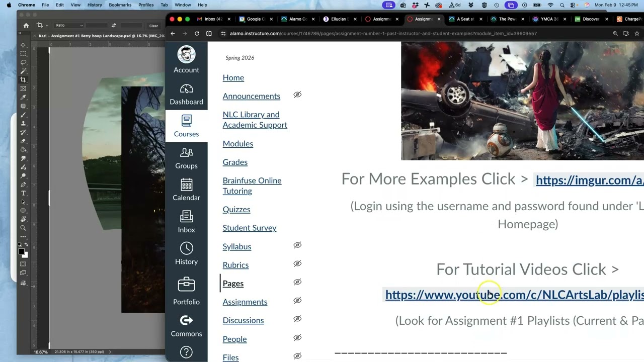Open Brainfuse Online Tutoring link
Image resolution: width=644 pixels, height=362 pixels.
[x=252, y=186]
